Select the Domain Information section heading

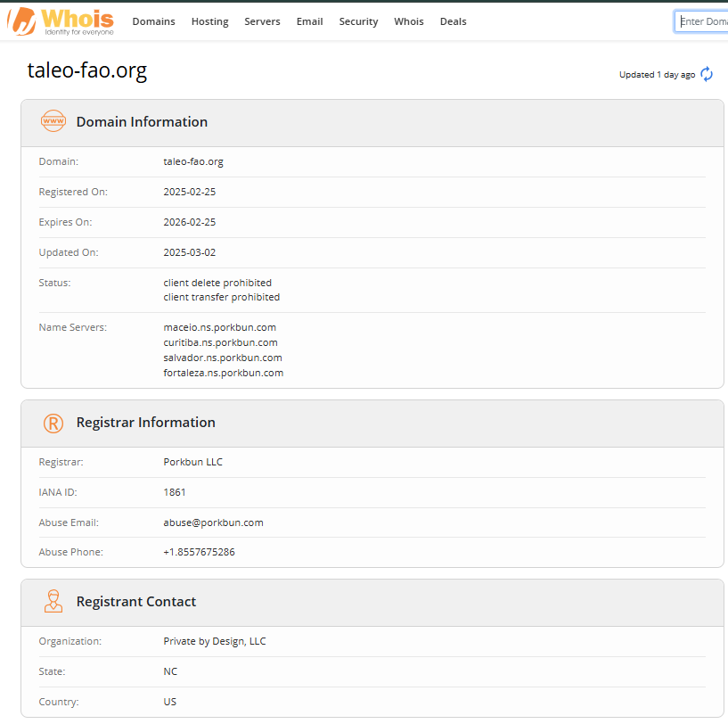(142, 122)
